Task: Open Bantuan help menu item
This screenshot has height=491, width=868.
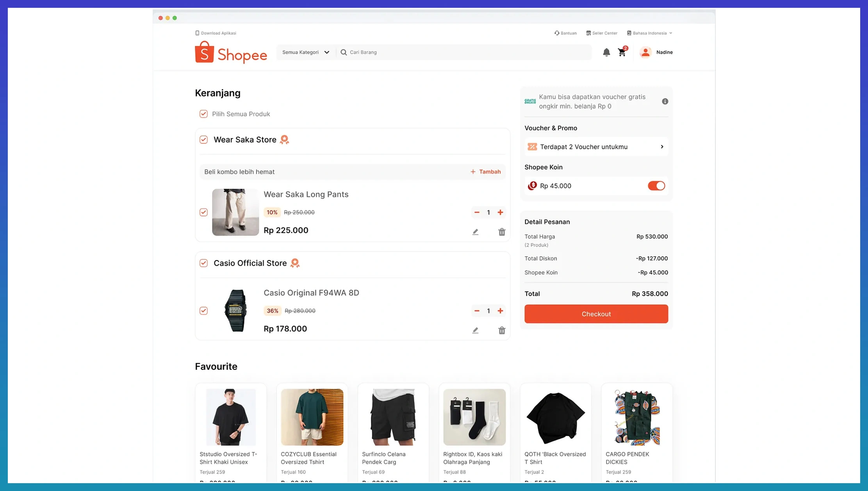Action: click(565, 33)
